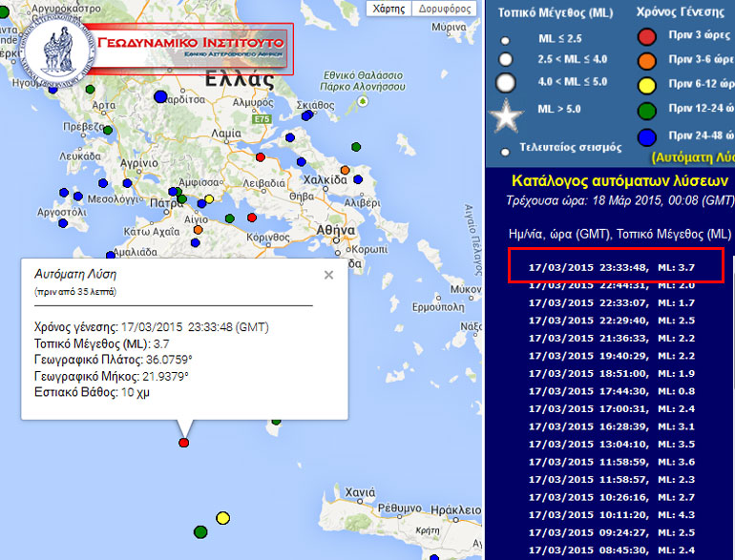The image size is (735, 560).
Task: Switch to the Δορυφόρος satellite view
Action: click(x=444, y=9)
